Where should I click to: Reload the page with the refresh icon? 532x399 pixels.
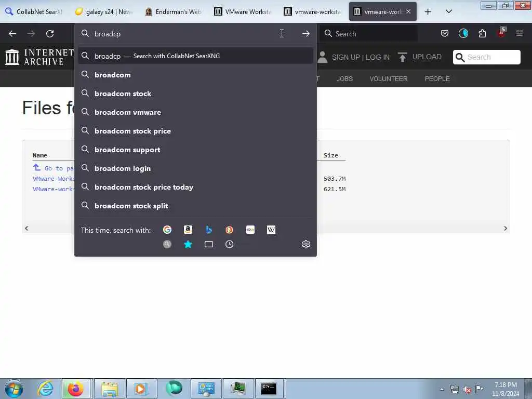[x=50, y=34]
